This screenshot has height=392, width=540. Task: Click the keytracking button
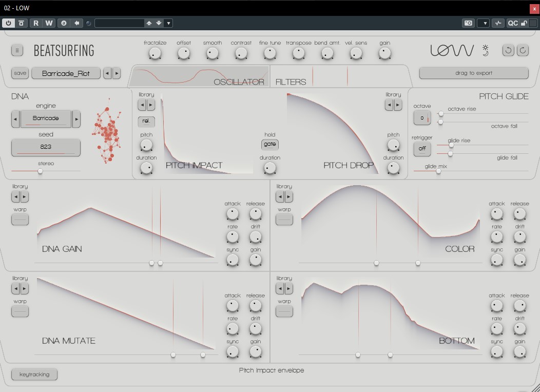tap(34, 375)
